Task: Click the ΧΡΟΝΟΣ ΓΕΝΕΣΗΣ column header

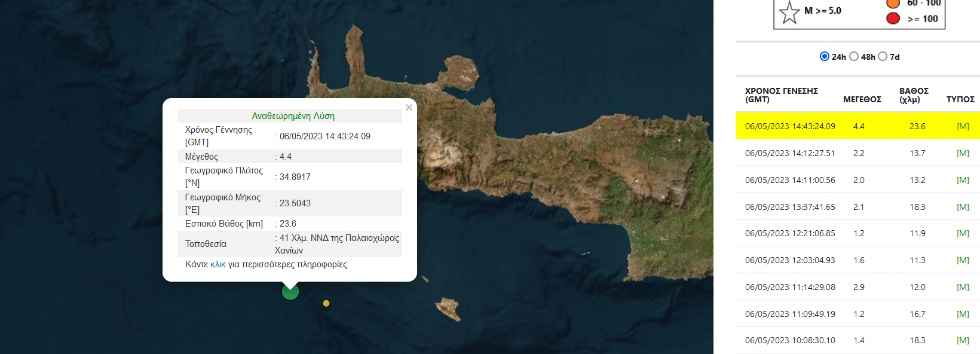Action: click(x=781, y=95)
